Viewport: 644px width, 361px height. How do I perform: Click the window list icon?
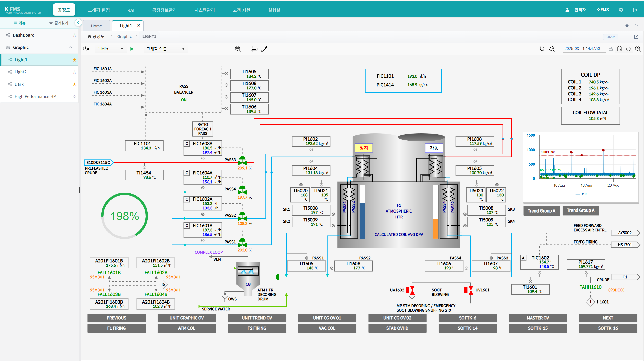(636, 26)
